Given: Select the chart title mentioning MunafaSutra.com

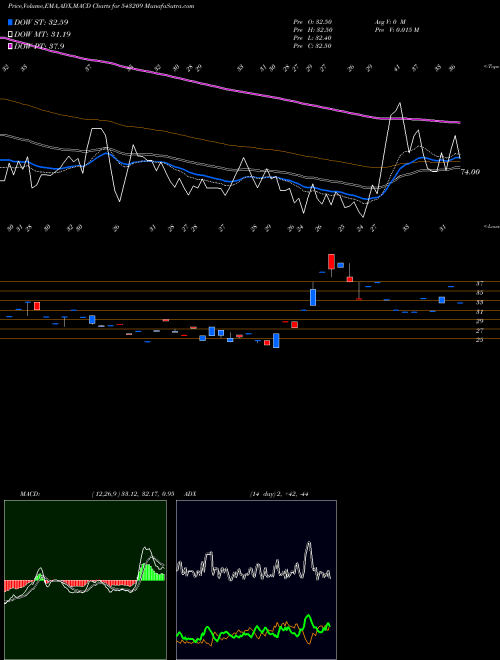Looking at the screenshot, I should [x=101, y=6].
